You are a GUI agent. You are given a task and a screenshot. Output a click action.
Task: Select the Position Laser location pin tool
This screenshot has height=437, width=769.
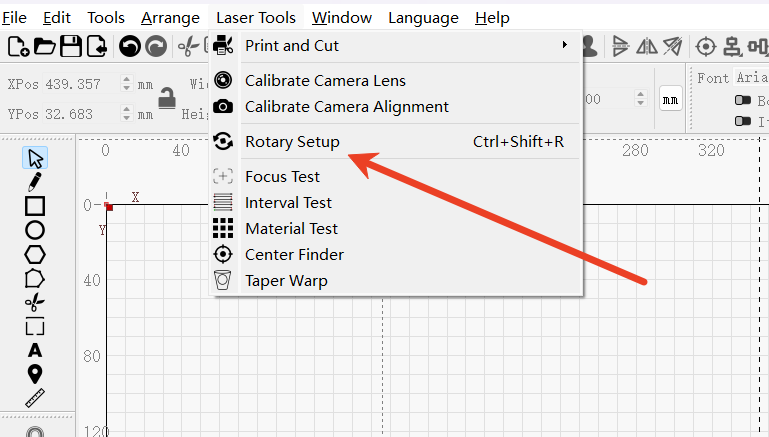click(x=35, y=374)
